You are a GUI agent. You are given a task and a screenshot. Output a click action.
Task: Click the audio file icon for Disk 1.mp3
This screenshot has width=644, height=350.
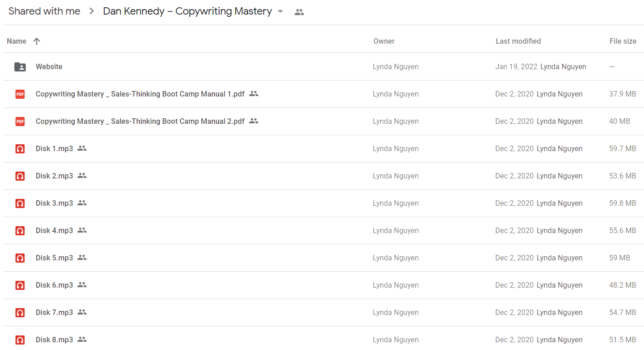[20, 149]
